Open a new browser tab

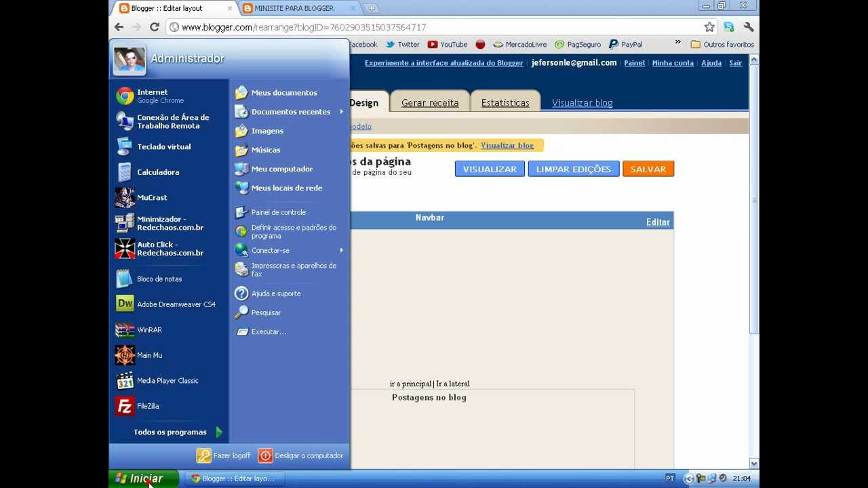click(372, 8)
